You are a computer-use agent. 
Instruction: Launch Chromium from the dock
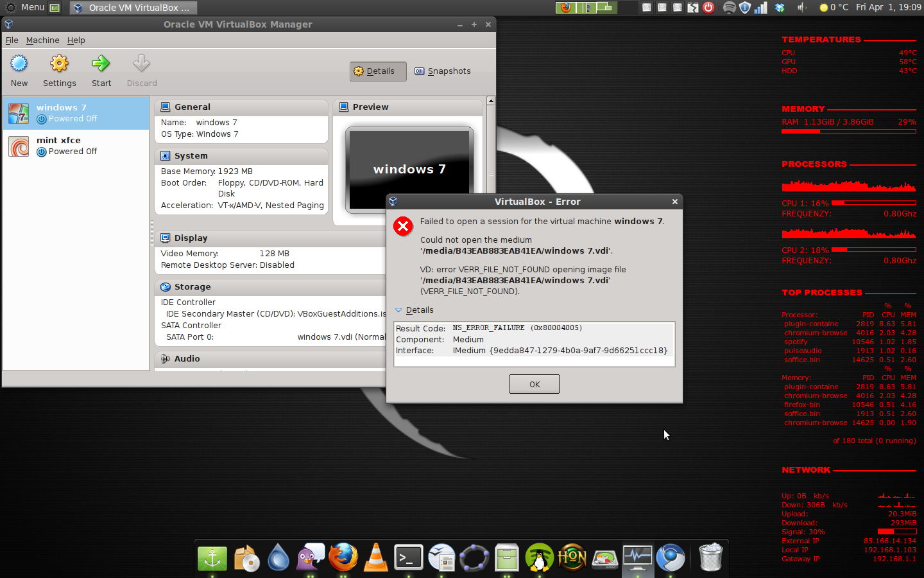click(x=671, y=557)
